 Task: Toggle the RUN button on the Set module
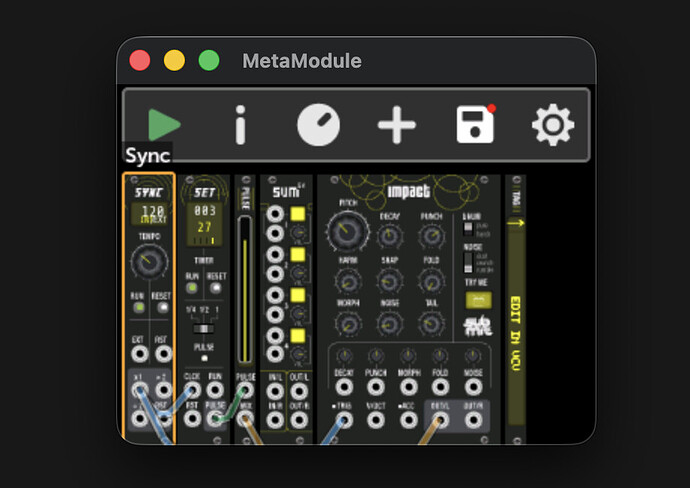191,288
